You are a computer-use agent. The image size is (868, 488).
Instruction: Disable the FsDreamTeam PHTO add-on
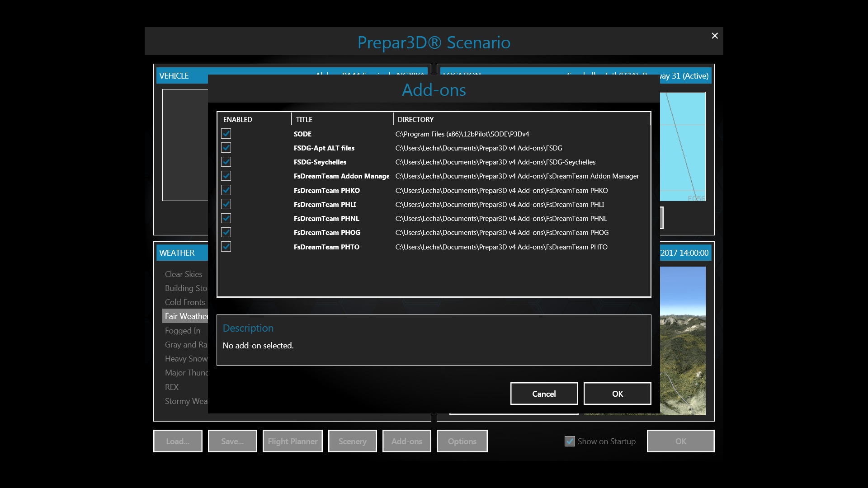(x=226, y=247)
